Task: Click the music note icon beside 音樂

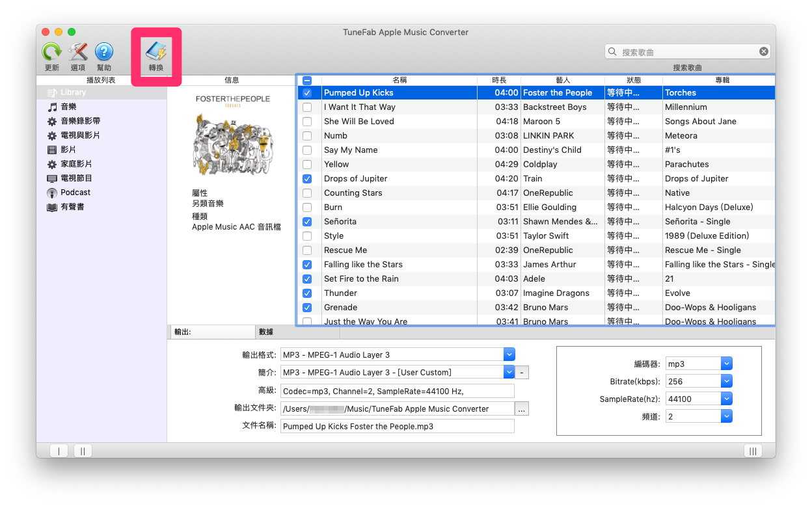Action: (53, 107)
